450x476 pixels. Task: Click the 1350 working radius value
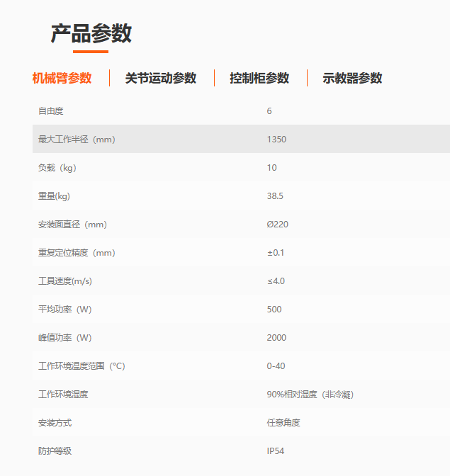[276, 140]
